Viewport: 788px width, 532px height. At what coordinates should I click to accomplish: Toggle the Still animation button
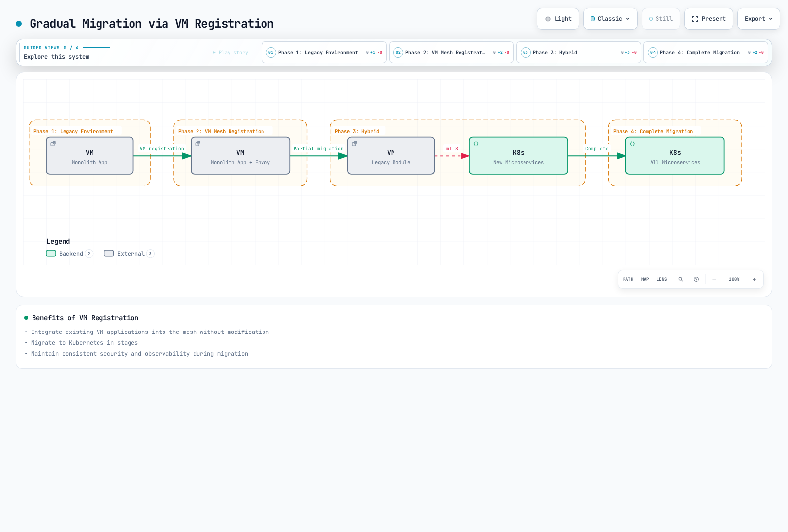pyautogui.click(x=660, y=19)
